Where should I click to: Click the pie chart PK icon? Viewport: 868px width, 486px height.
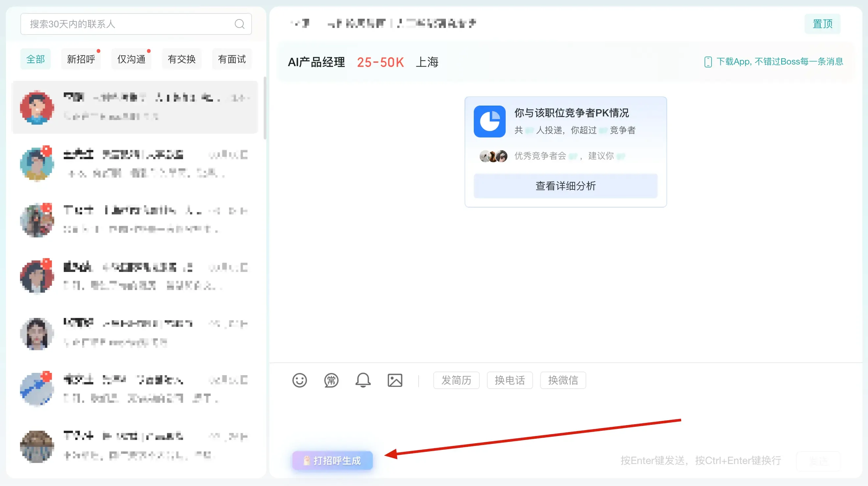point(489,122)
